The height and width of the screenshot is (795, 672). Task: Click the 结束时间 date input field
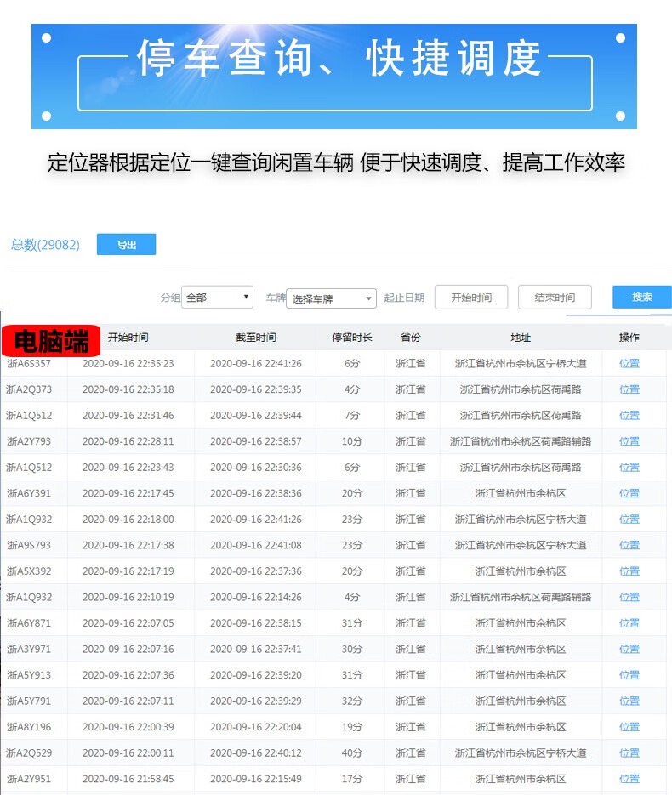[x=555, y=298]
